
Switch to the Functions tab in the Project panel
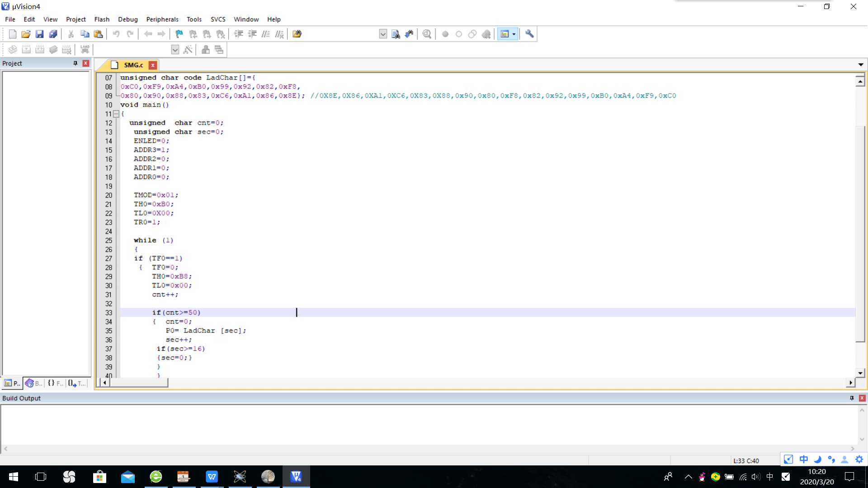[x=55, y=383]
